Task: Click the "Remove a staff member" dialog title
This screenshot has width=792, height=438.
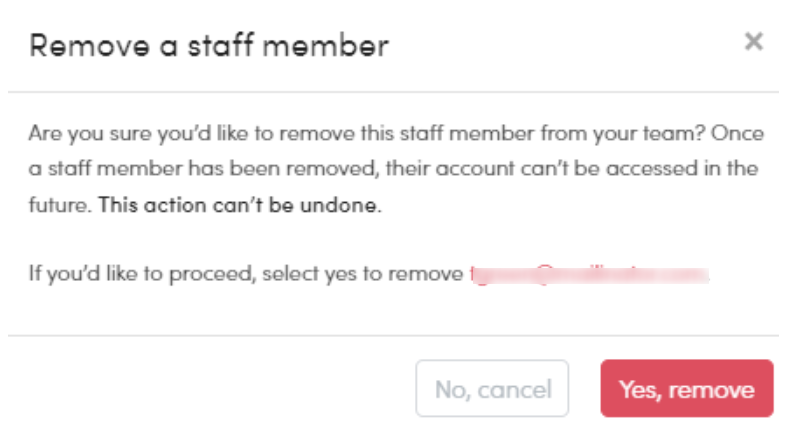Action: tap(209, 45)
